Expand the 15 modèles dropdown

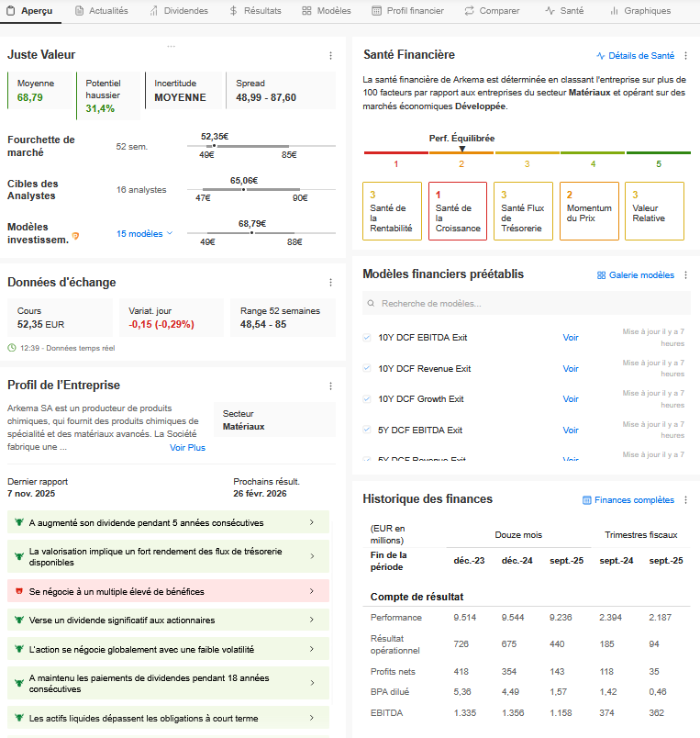(x=144, y=233)
